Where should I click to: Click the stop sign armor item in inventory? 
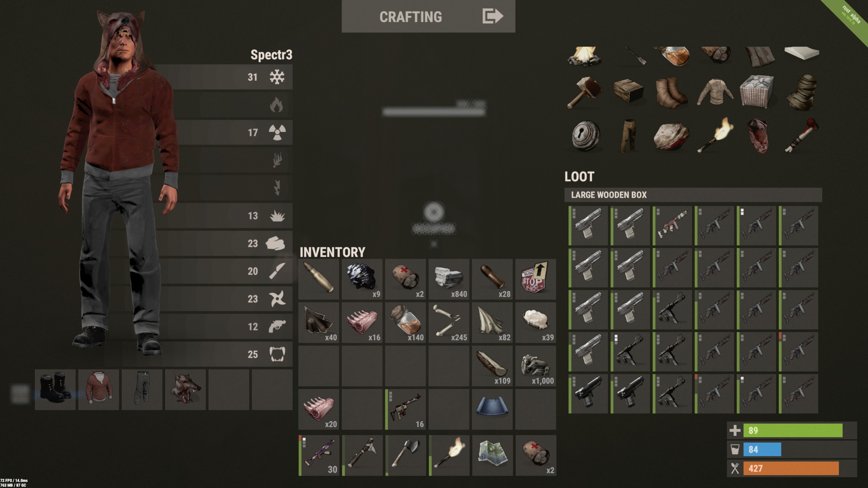(x=535, y=279)
